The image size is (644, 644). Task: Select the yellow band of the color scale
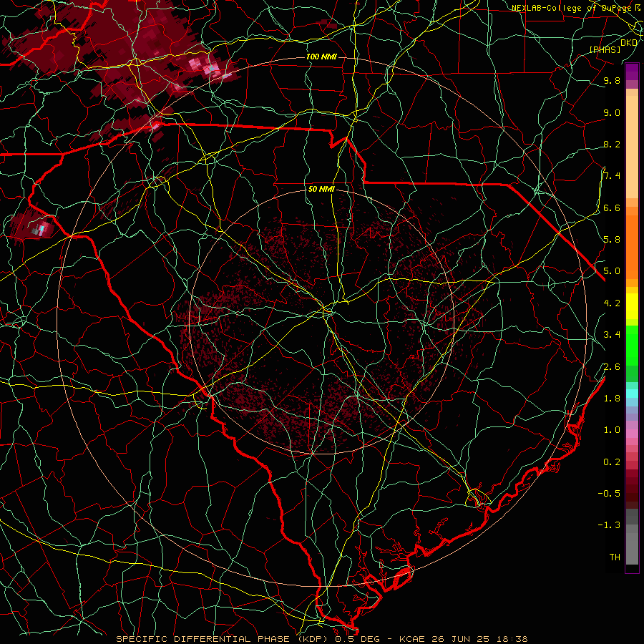(632, 306)
